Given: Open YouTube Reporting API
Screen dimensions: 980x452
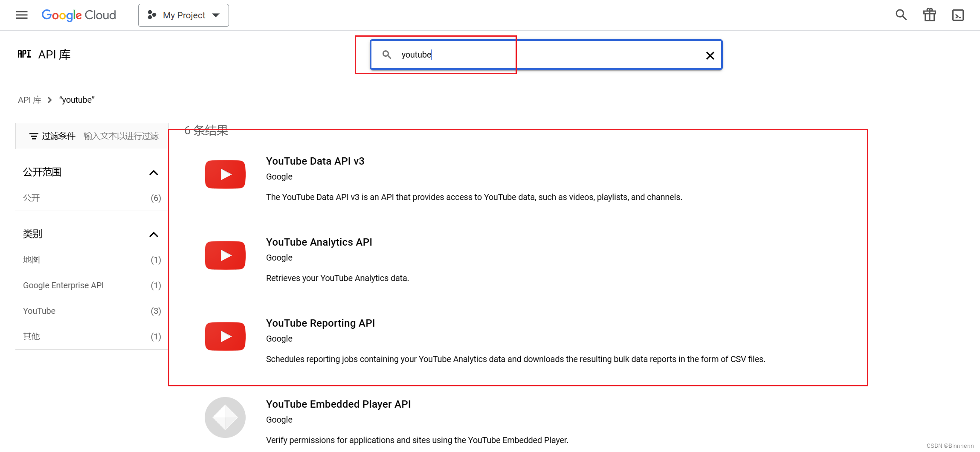Looking at the screenshot, I should tap(320, 323).
